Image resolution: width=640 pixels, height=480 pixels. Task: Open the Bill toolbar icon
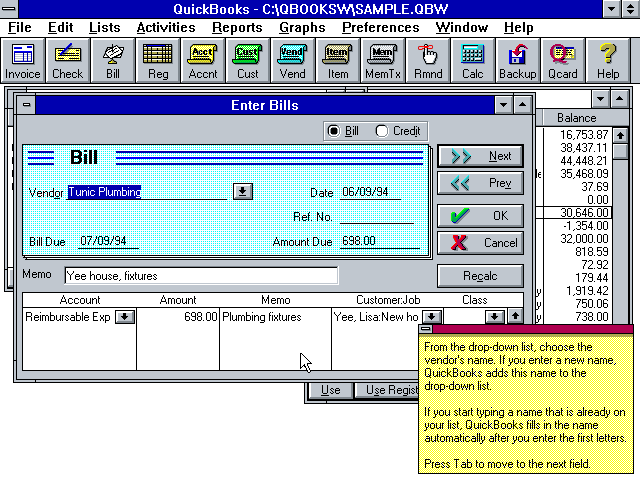pos(113,60)
